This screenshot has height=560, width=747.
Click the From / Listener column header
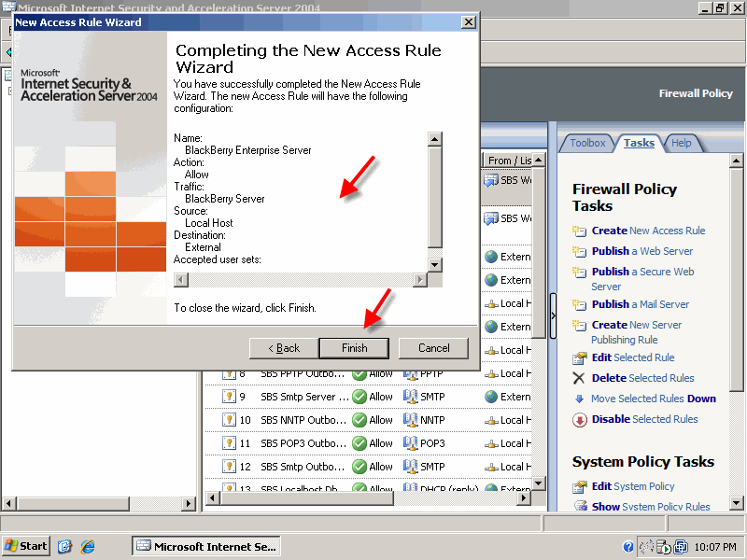click(x=509, y=161)
